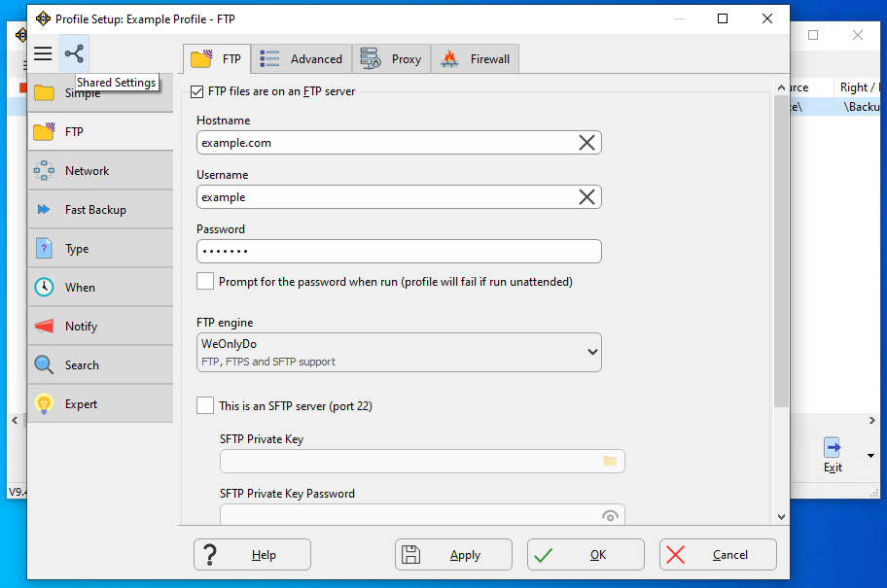Clear the Username field with X icon
887x588 pixels.
[x=587, y=197]
